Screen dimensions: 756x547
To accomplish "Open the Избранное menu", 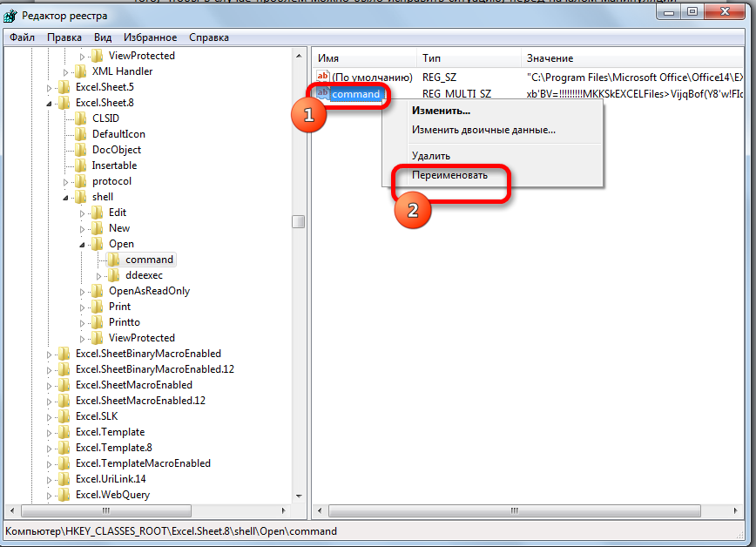I will [x=151, y=37].
